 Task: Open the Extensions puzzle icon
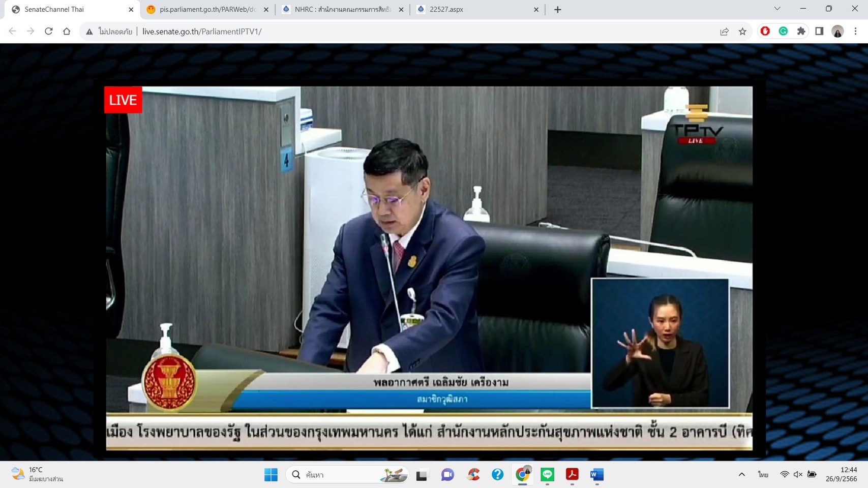801,32
